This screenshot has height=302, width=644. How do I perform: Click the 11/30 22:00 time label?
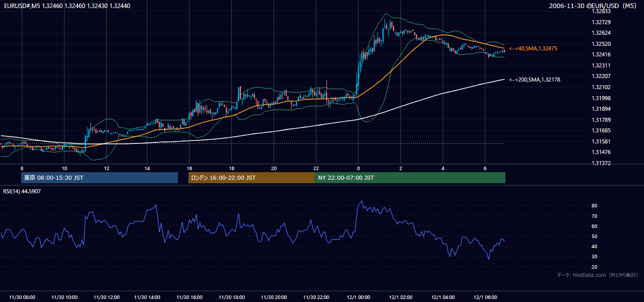(316, 297)
